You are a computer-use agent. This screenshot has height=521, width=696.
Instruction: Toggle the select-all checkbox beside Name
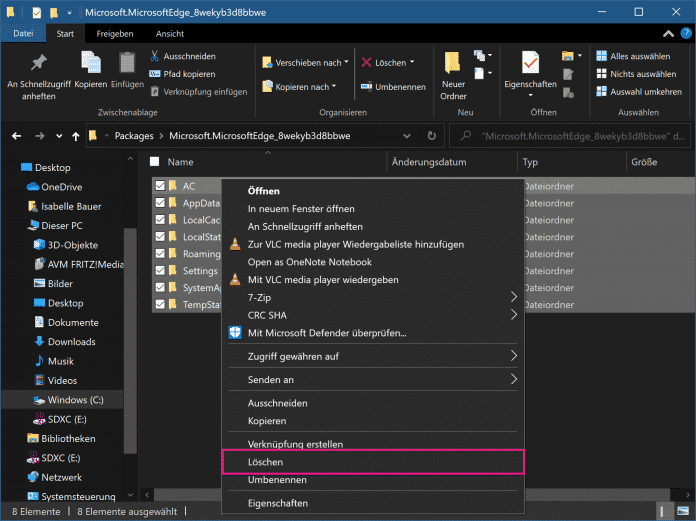pos(154,161)
